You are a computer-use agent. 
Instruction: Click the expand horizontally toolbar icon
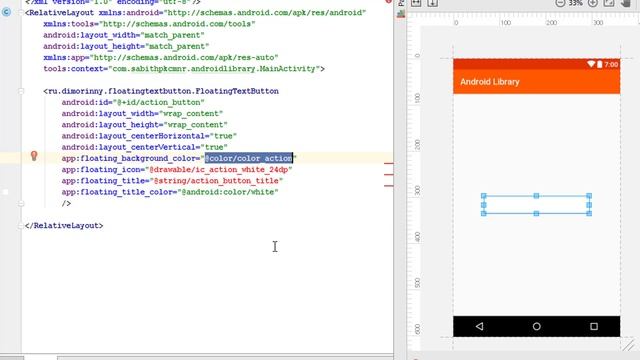(416, 3)
